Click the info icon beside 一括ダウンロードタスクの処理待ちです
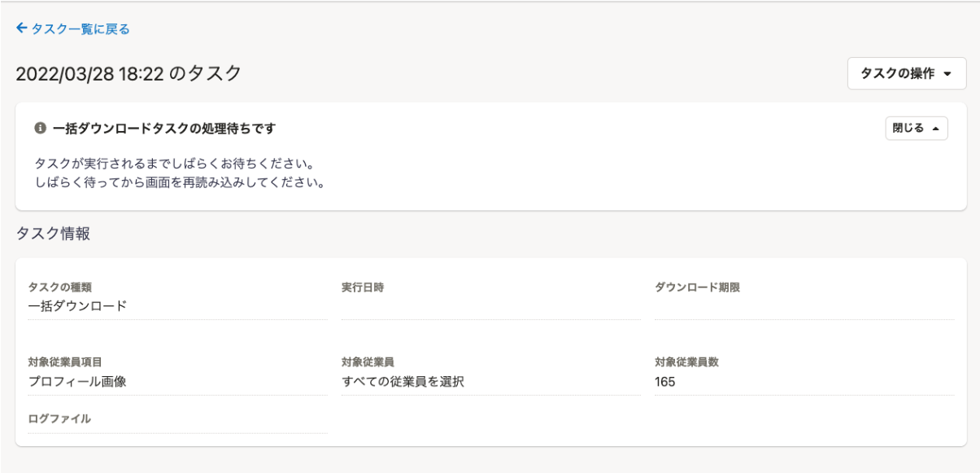 click(40, 129)
